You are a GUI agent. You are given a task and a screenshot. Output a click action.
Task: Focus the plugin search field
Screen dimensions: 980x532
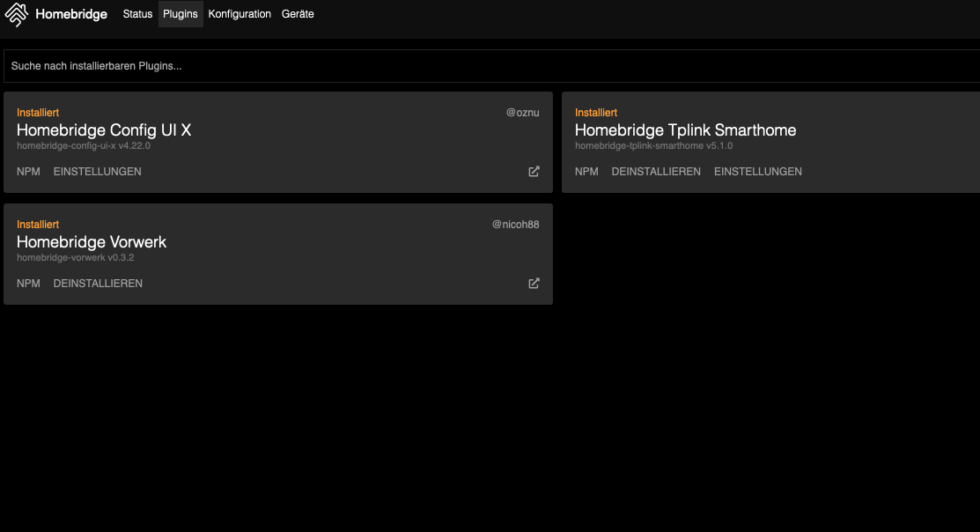[490, 66]
